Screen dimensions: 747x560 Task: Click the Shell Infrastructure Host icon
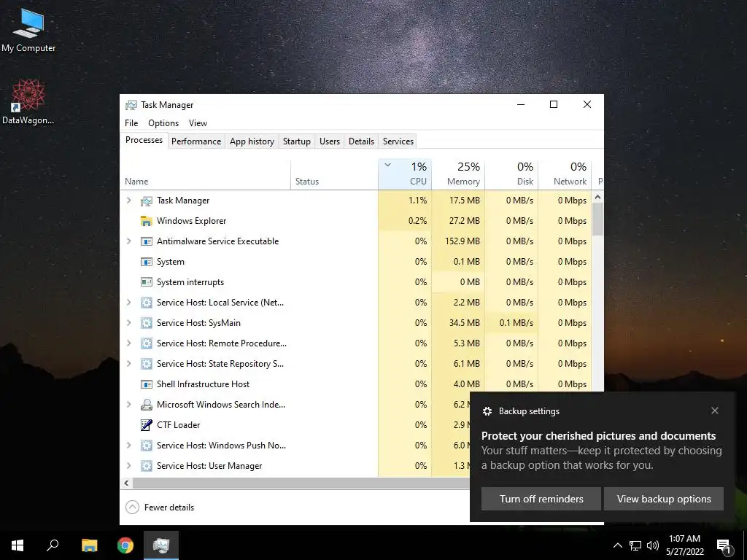point(146,384)
